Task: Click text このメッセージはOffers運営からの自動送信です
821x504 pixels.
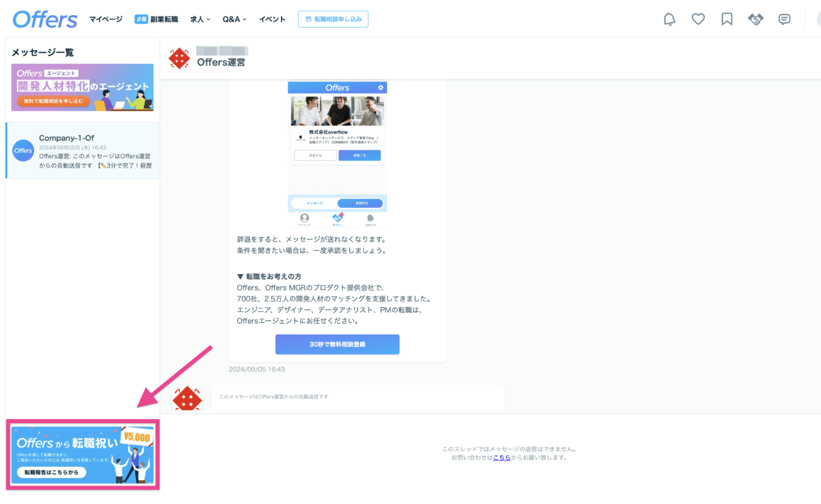Action: pyautogui.click(x=273, y=397)
